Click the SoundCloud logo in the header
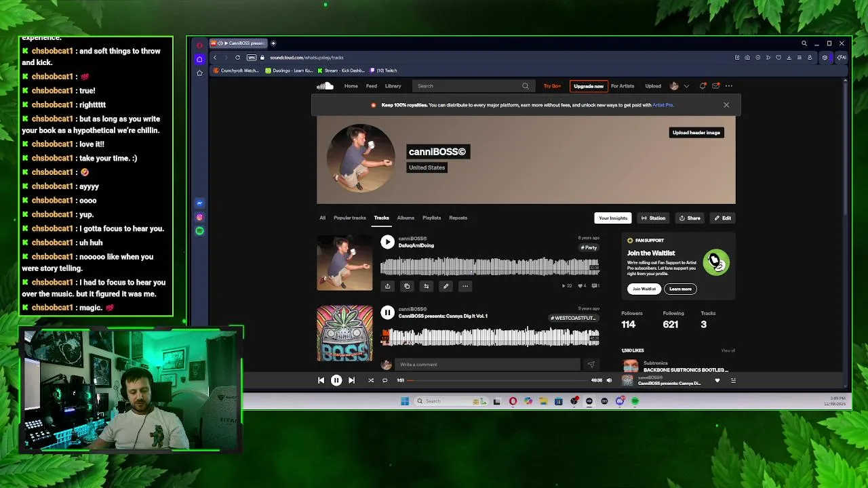Image resolution: width=868 pixels, height=488 pixels. 325,86
